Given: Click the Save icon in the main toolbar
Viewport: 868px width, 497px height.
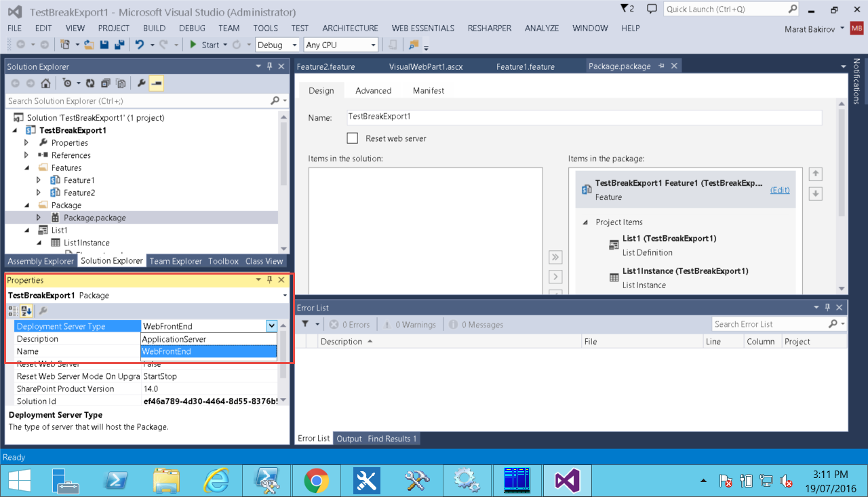Looking at the screenshot, I should (x=104, y=45).
